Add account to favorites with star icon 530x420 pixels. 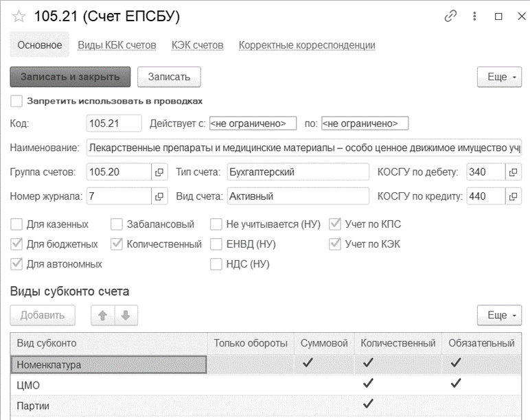coord(19,16)
